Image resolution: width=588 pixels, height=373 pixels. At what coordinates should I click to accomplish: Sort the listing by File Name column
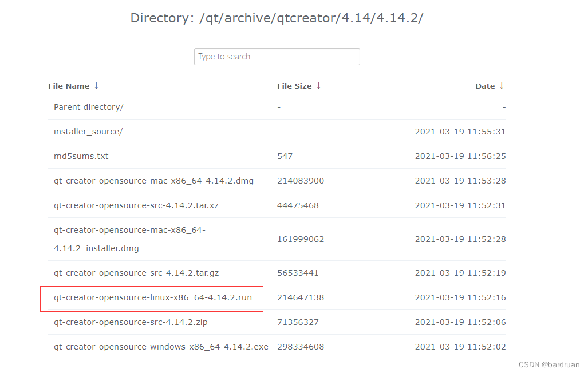coord(73,86)
